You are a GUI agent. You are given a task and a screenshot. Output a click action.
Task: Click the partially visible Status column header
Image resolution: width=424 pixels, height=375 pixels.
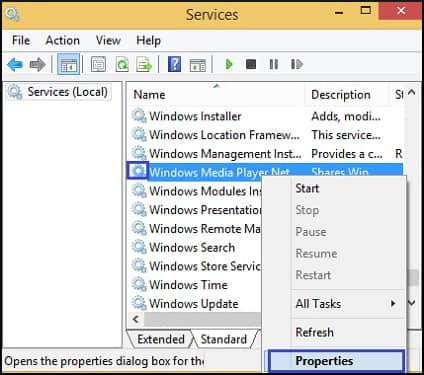pyautogui.click(x=398, y=95)
